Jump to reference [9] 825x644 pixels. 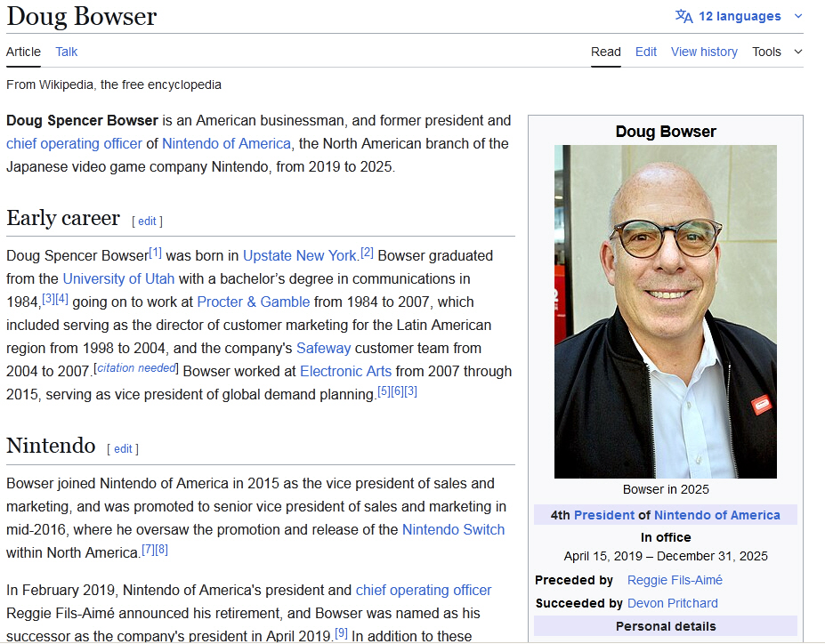(x=341, y=633)
